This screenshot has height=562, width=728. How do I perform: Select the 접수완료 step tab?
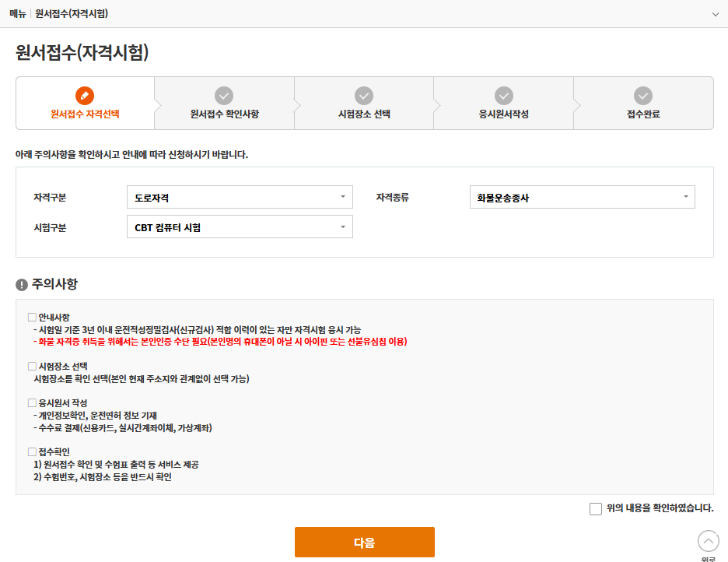643,103
